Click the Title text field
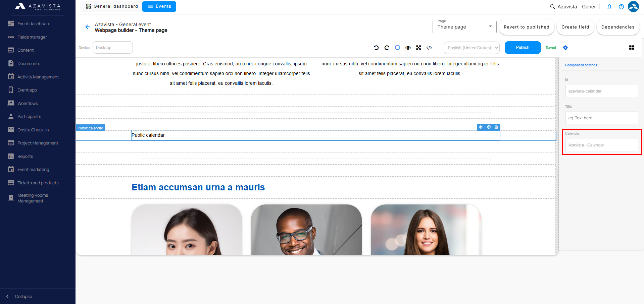The height and width of the screenshot is (304, 644). point(601,118)
